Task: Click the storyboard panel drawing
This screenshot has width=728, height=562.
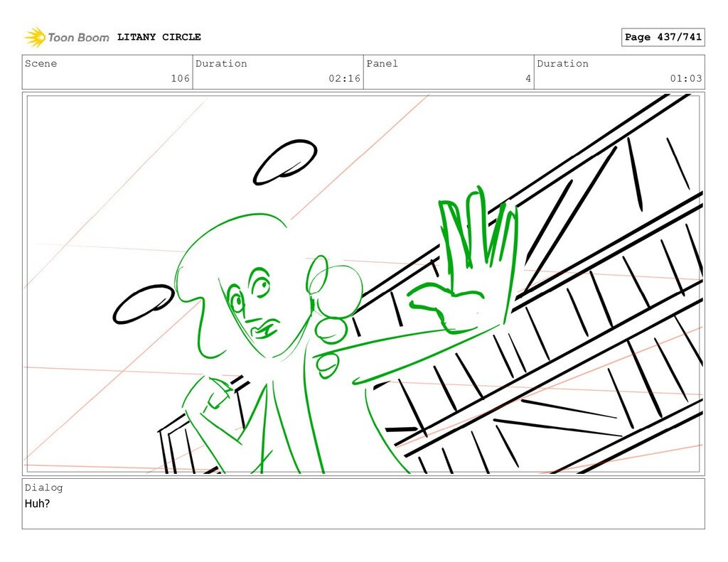Action: 363,284
